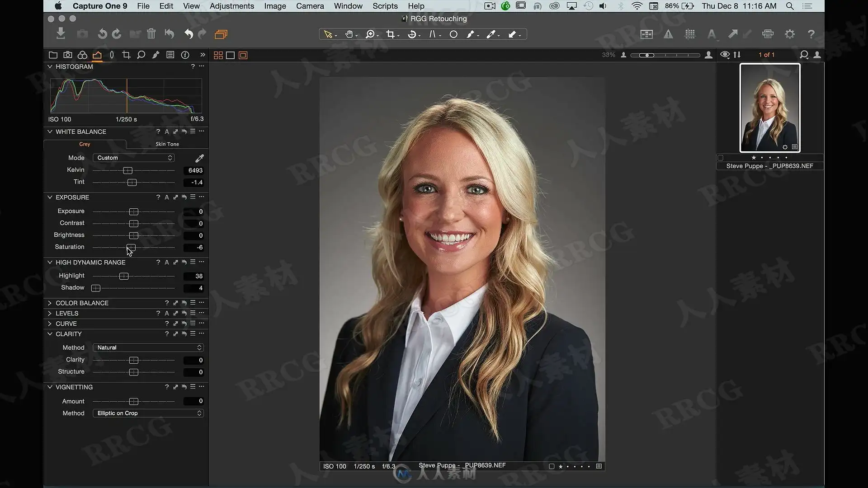This screenshot has width=868, height=488.
Task: Open the Color tool tab
Action: point(82,55)
